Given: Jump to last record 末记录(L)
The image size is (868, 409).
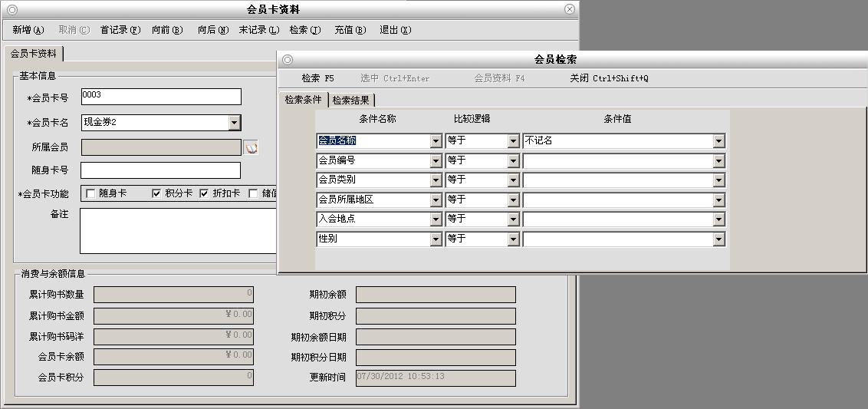Looking at the screenshot, I should tap(259, 30).
